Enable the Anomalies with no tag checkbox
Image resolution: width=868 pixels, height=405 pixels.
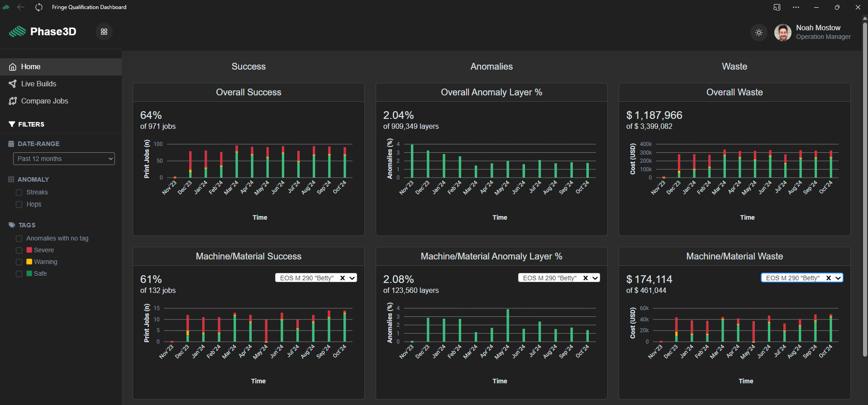19,239
